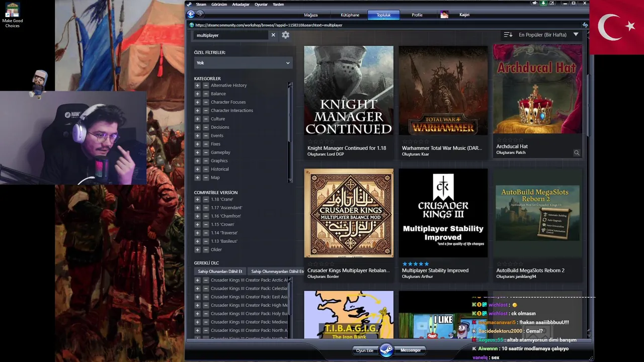Include version 1.18 'Crane' with plus

[197, 200]
